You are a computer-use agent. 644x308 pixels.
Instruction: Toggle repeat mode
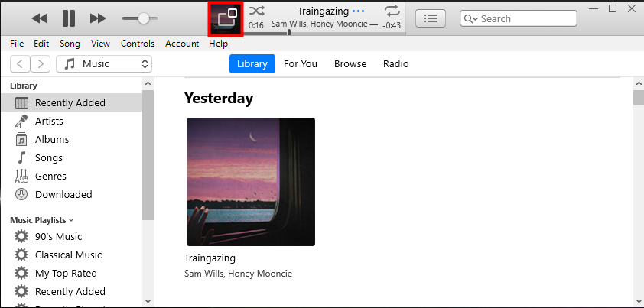392,11
